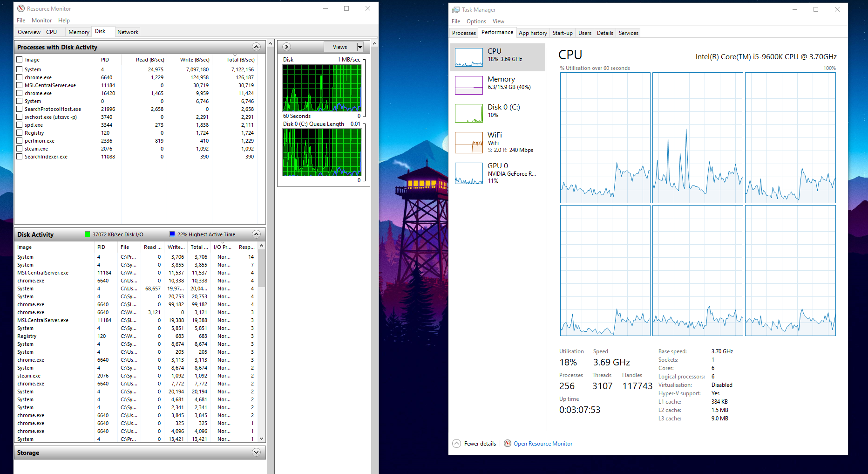The width and height of the screenshot is (868, 474).
Task: Click the main pane scroll up arrow
Action: [x=270, y=43]
